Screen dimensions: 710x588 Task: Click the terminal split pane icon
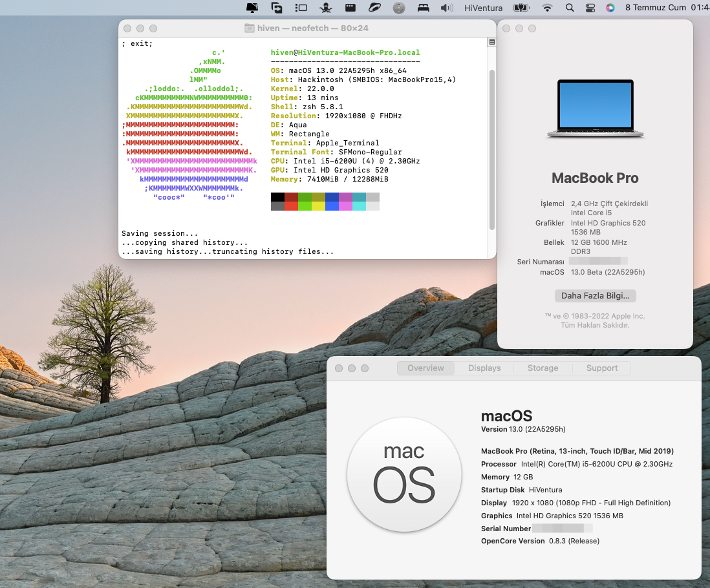coord(492,43)
